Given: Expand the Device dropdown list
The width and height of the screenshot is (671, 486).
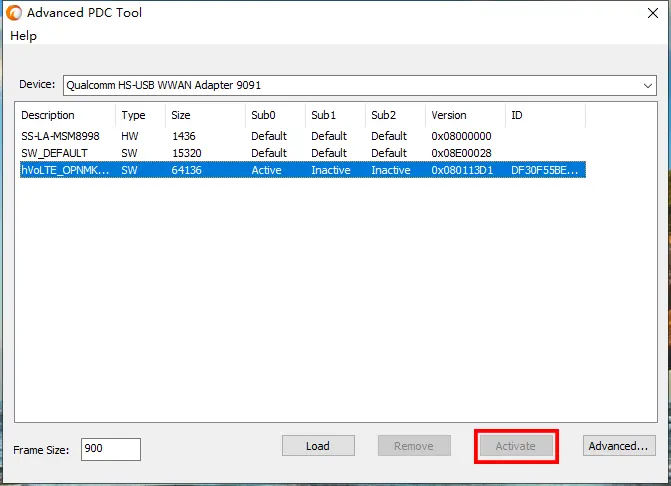Looking at the screenshot, I should [648, 86].
